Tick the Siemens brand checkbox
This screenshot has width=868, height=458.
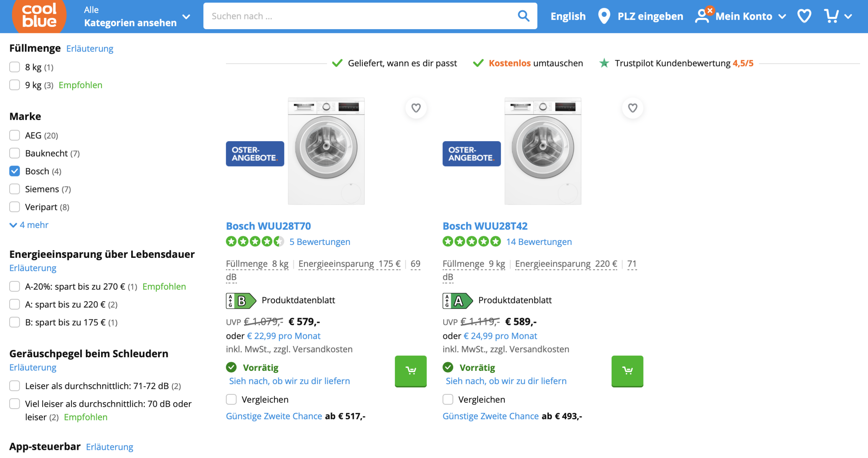15,189
